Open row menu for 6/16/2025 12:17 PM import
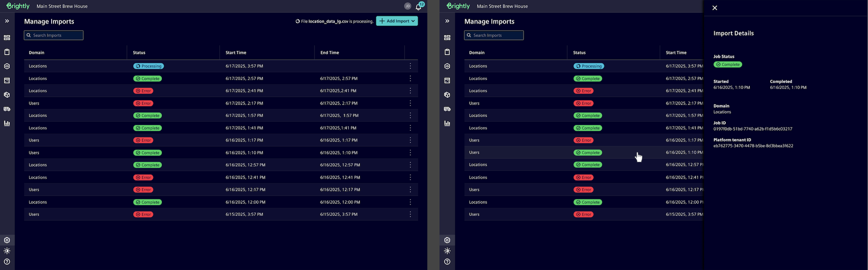This screenshot has height=270, width=868. point(410,190)
